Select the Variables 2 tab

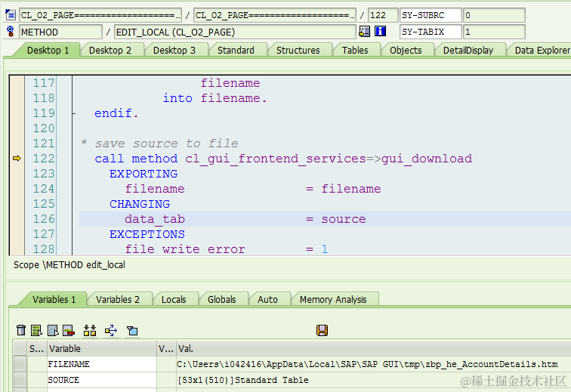click(118, 299)
